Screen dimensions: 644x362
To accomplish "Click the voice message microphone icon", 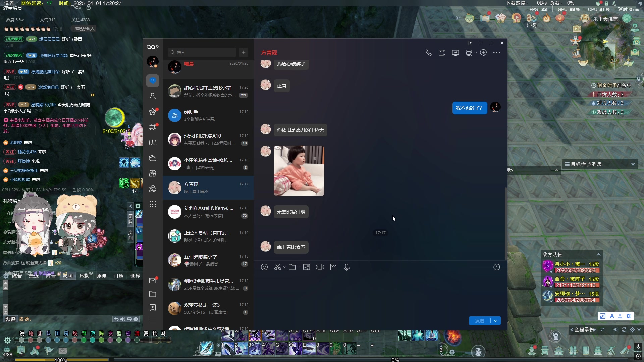I will tap(347, 267).
